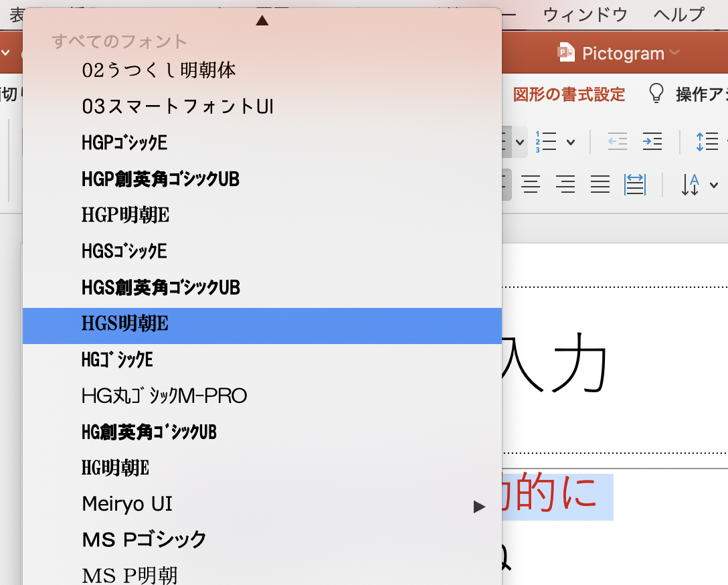Image resolution: width=728 pixels, height=585 pixels.
Task: Open the ヘルプ menu
Action: [678, 15]
